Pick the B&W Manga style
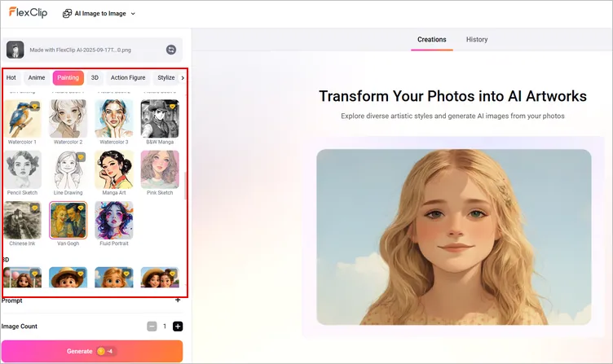This screenshot has width=613, height=364. 159,120
